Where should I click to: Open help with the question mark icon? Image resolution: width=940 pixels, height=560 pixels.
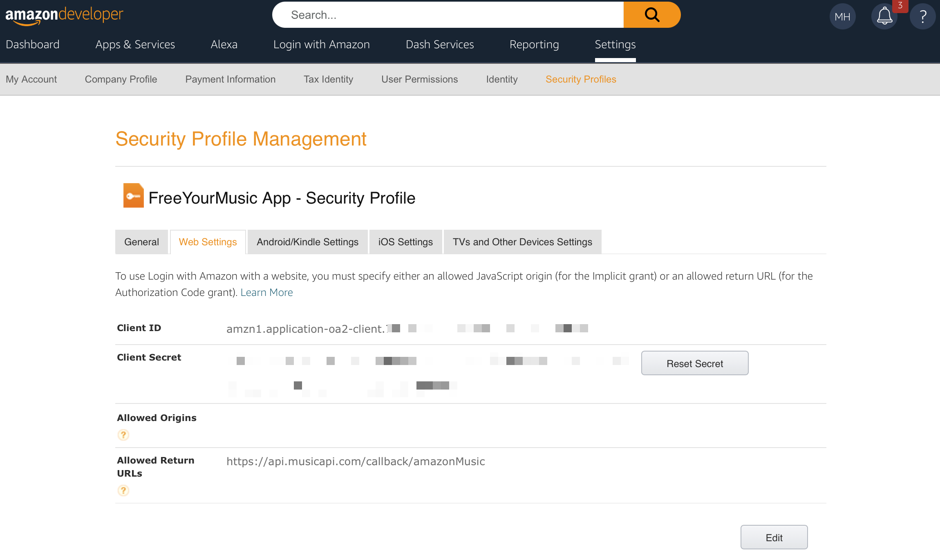pyautogui.click(x=922, y=16)
